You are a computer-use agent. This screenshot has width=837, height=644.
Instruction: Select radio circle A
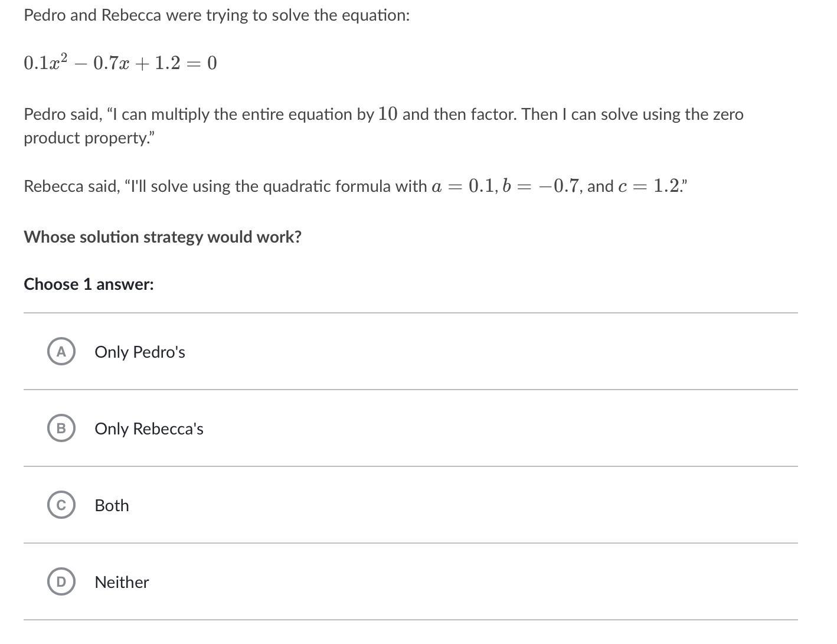[x=61, y=352]
